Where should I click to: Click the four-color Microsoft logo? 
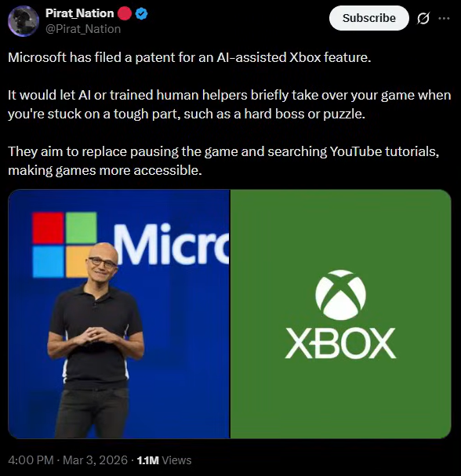(x=64, y=245)
